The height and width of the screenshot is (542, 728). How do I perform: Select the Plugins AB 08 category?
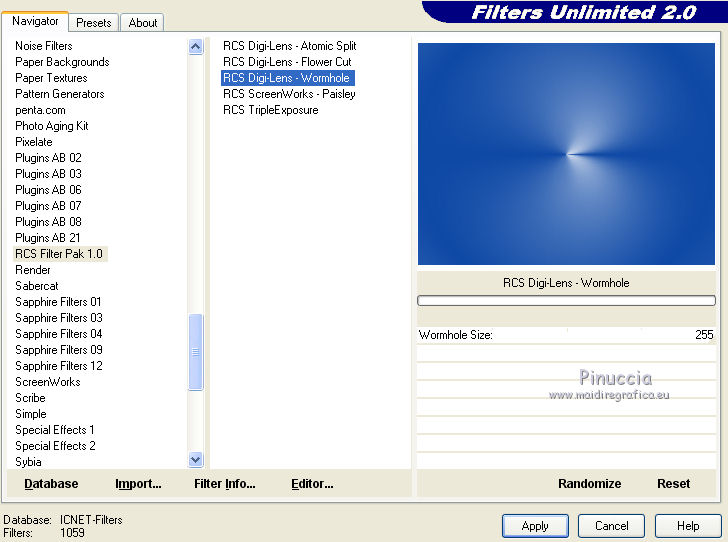tap(48, 222)
